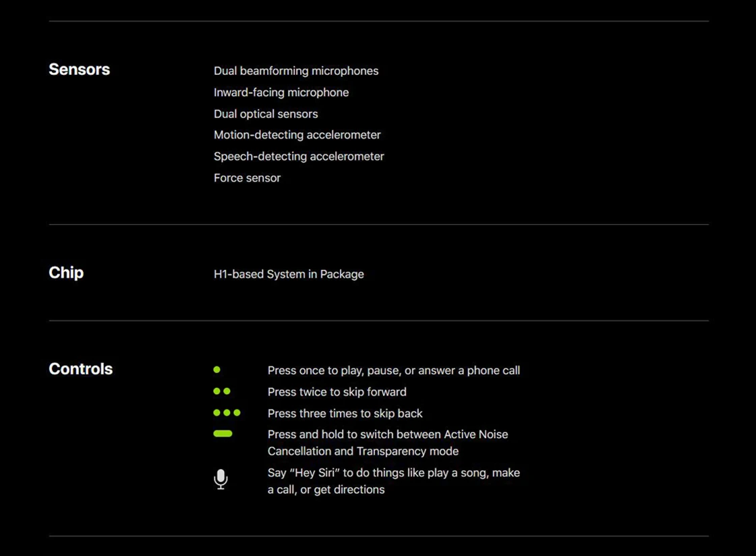This screenshot has height=556, width=756.
Task: Click the triple green dots icon
Action: coord(227,413)
